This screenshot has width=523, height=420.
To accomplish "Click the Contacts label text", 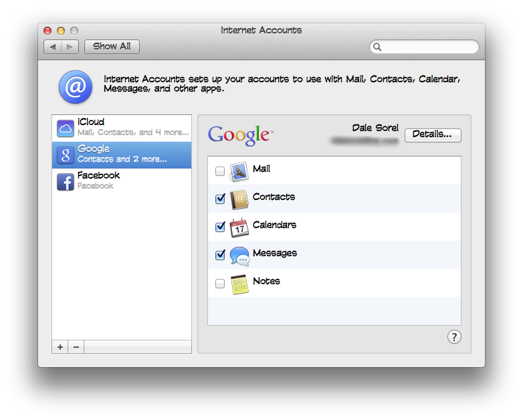I will point(274,197).
